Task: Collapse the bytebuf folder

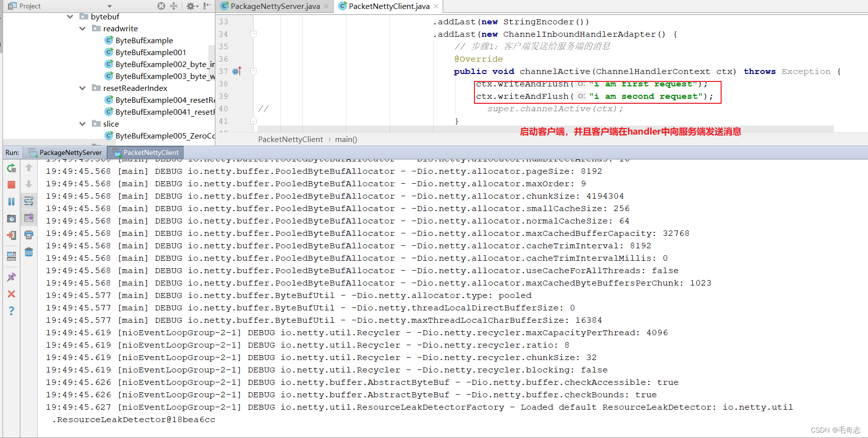Action: coord(70,16)
